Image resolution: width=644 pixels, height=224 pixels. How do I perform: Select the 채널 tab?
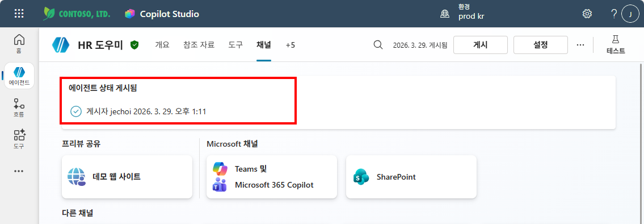[264, 45]
